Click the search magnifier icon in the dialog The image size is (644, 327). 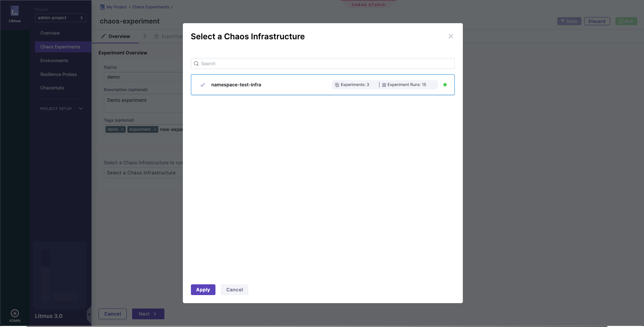[x=196, y=64]
